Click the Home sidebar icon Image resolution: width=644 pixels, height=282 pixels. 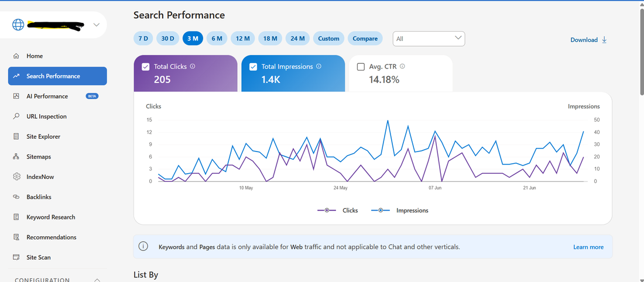tap(16, 56)
